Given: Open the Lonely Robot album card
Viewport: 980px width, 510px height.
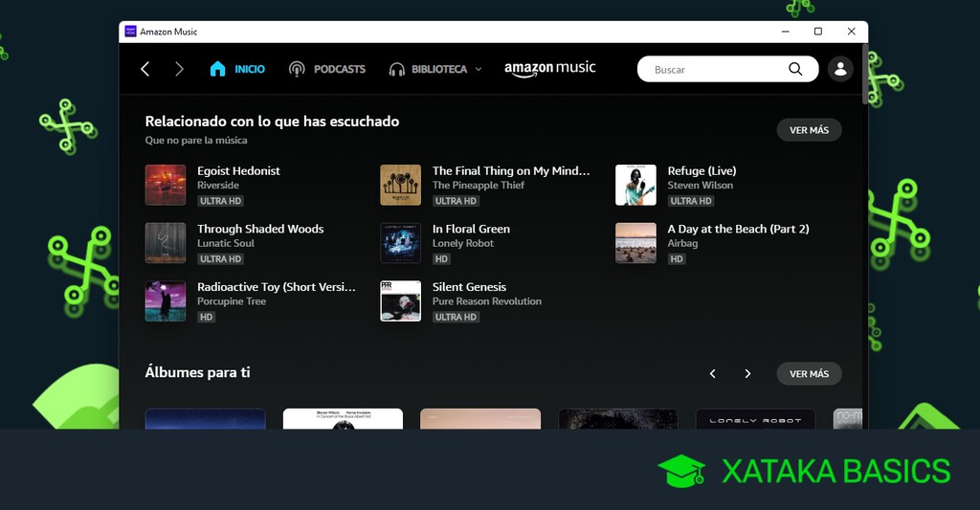Looking at the screenshot, I should 756,419.
